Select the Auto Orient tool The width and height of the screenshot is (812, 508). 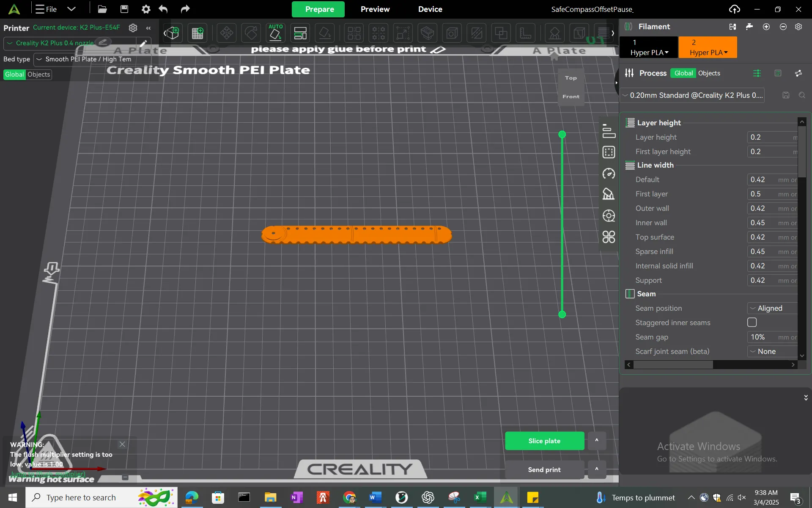pos(275,33)
